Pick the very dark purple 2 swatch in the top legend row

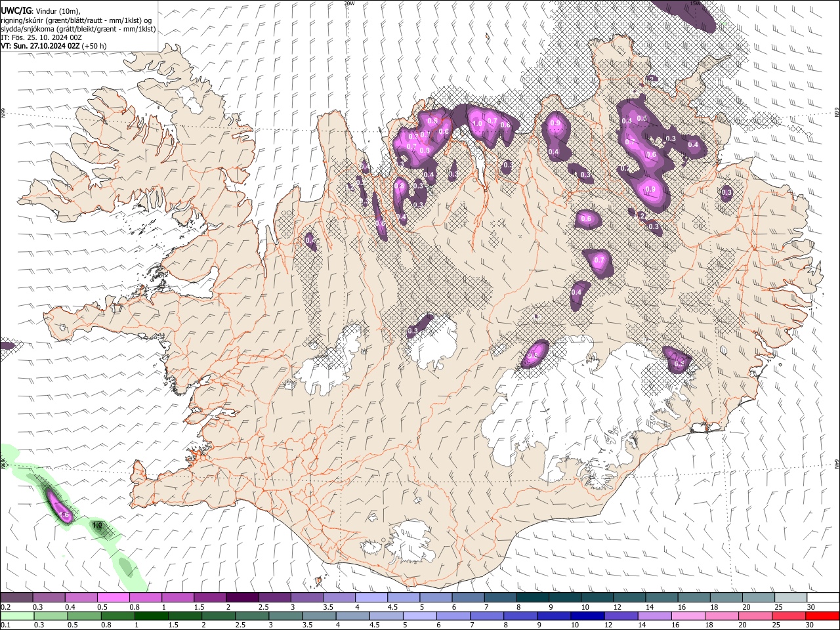241,598
